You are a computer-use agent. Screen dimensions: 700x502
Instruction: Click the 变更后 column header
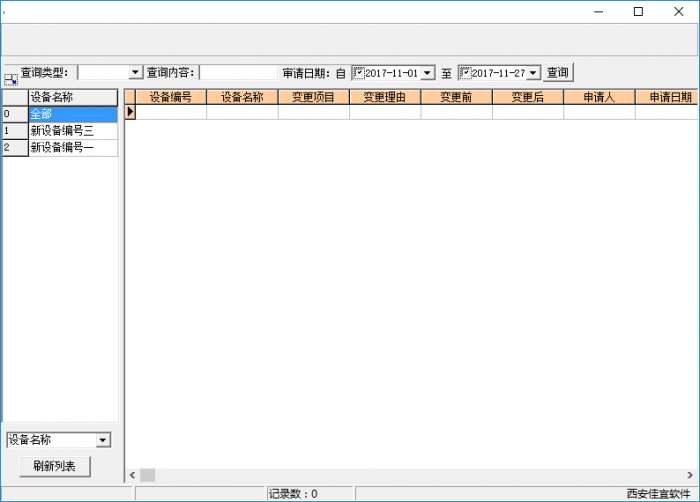[528, 97]
